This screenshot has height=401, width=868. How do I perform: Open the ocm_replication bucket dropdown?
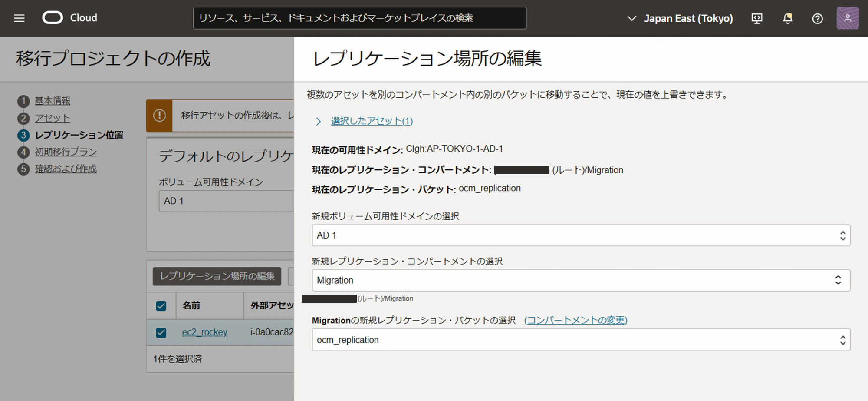[x=581, y=340]
